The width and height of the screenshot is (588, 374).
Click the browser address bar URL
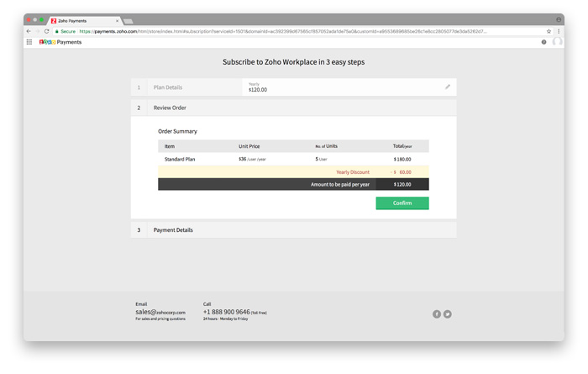pyautogui.click(x=283, y=31)
